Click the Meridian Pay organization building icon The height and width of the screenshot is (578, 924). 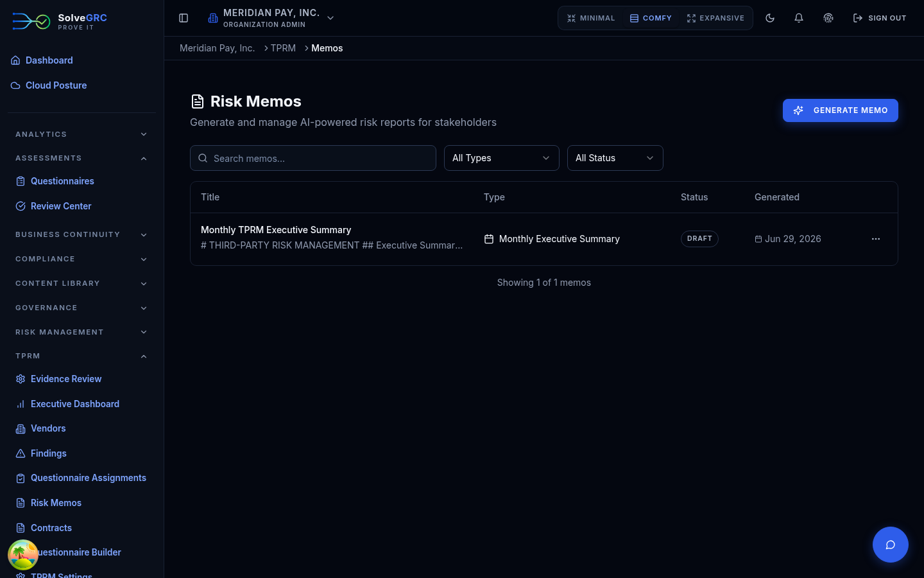pyautogui.click(x=213, y=18)
